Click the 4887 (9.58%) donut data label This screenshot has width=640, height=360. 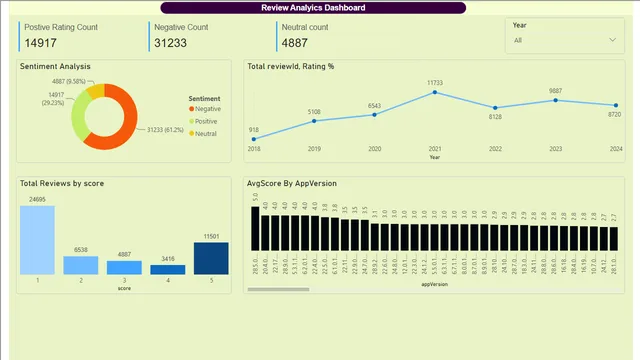69,81
